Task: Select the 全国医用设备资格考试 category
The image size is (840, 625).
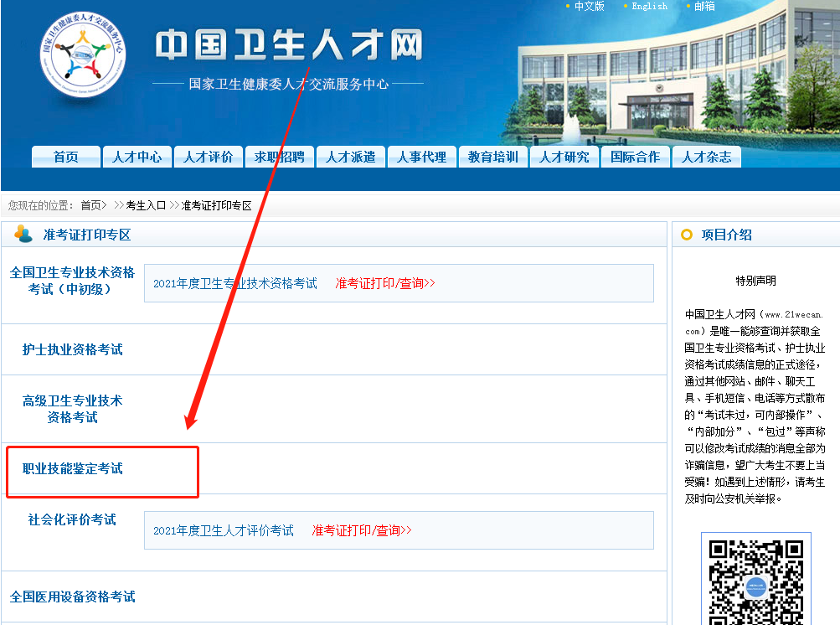Action: click(71, 597)
